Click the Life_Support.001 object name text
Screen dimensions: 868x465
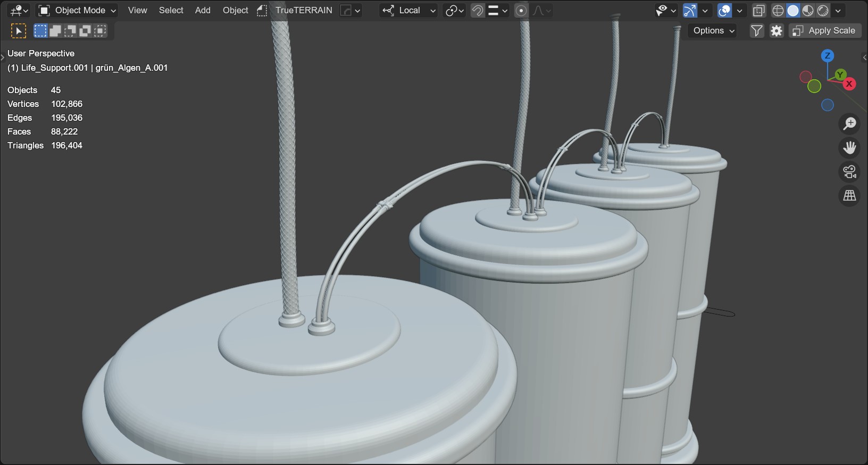[54, 68]
